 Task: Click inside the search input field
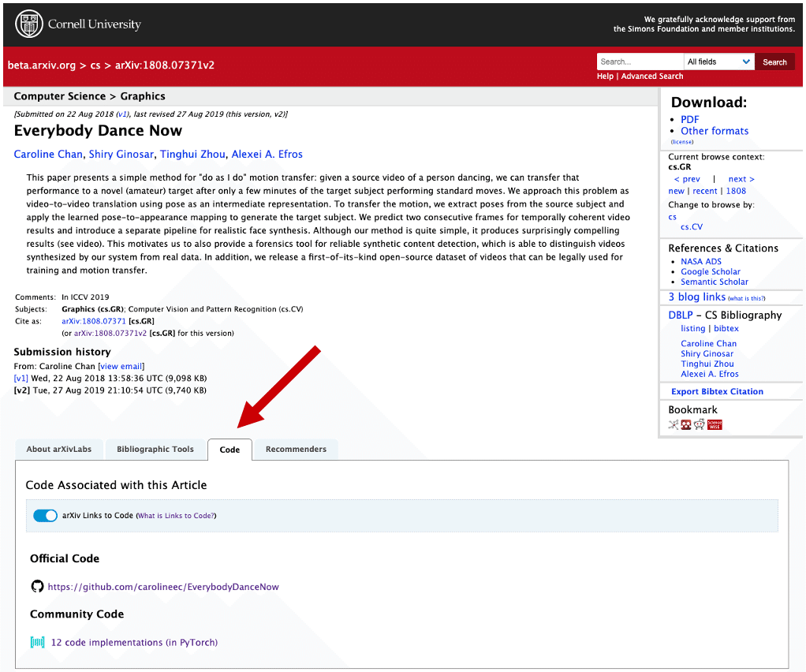pyautogui.click(x=640, y=61)
